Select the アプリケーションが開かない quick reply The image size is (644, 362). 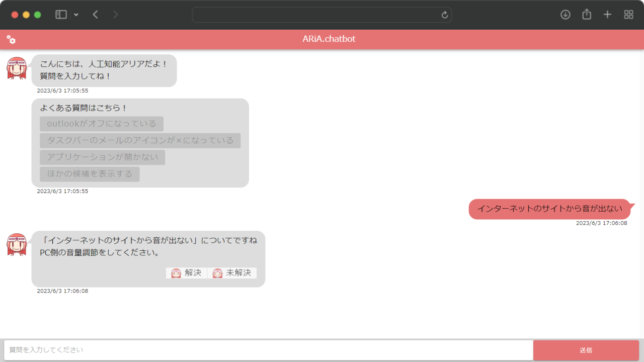(x=102, y=157)
